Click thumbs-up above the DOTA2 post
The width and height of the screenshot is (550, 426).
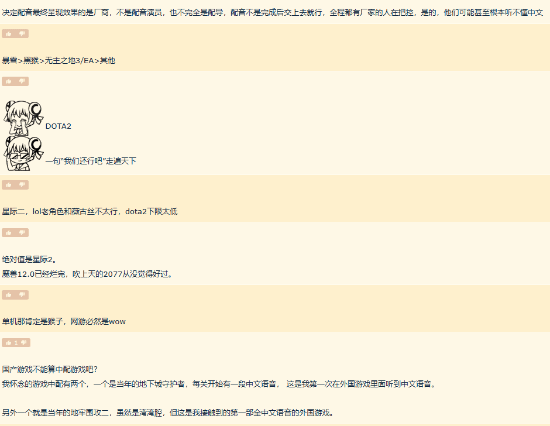tap(8, 81)
